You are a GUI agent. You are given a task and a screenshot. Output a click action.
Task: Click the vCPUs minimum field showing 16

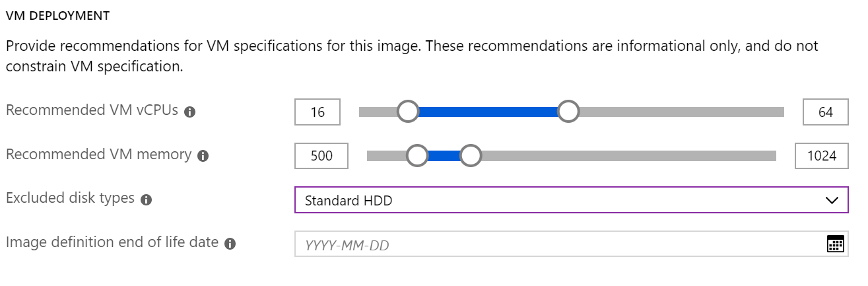coord(317,112)
